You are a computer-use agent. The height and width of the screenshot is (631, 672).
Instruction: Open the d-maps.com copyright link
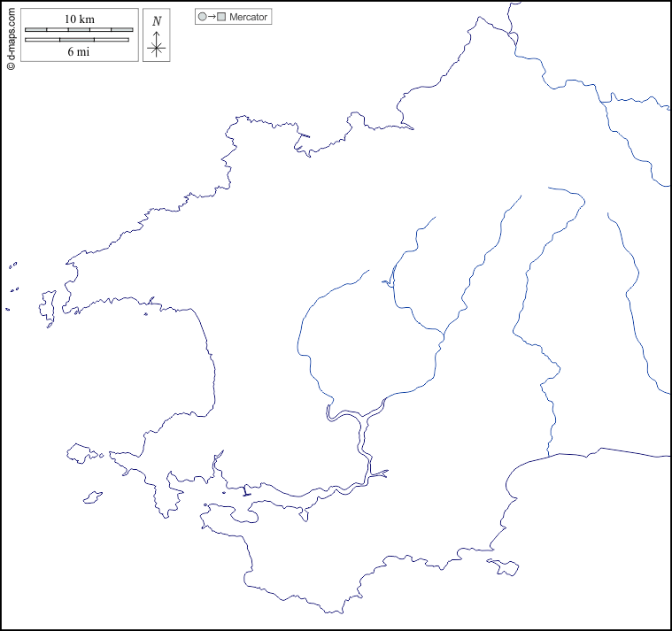[x=11, y=37]
